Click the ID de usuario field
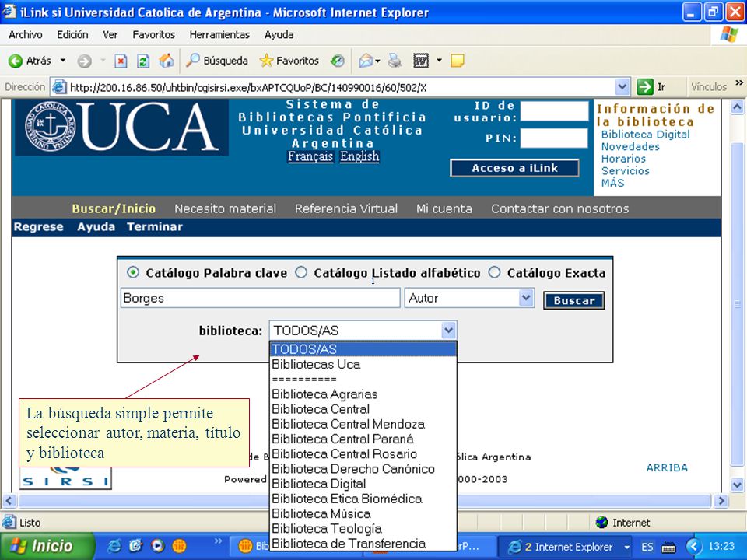Screen dimensions: 747x560 (555, 111)
